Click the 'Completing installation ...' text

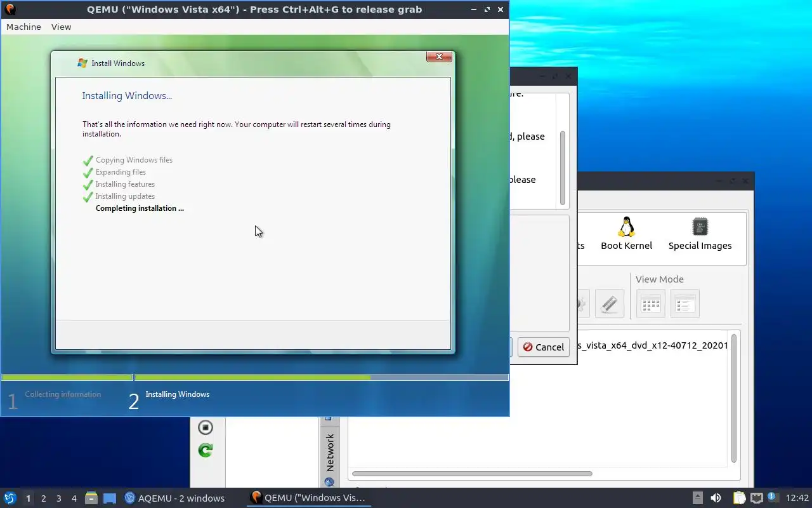pyautogui.click(x=140, y=208)
